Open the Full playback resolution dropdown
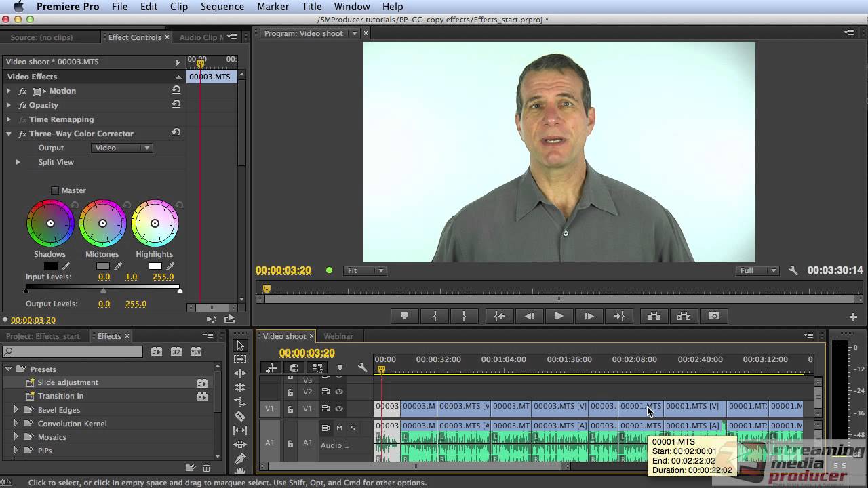 757,270
